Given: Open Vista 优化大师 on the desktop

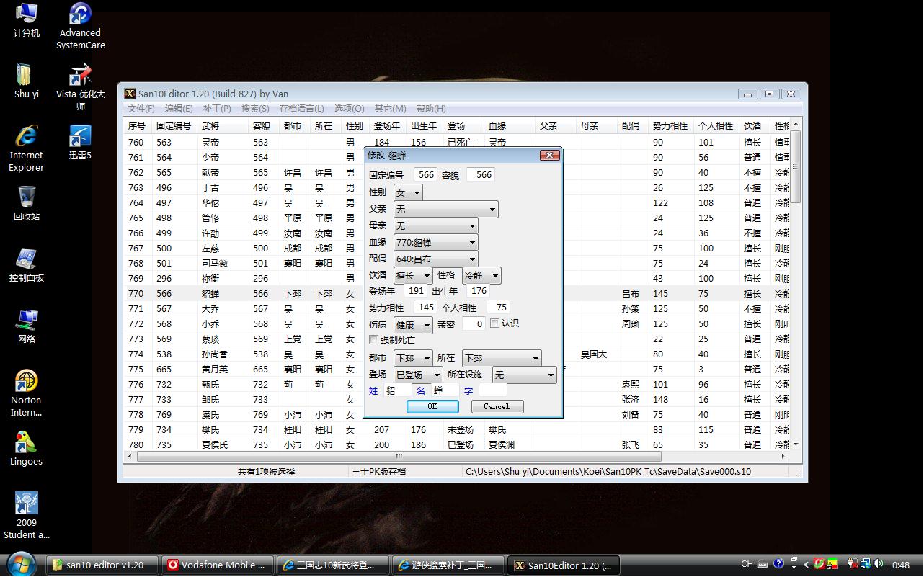Looking at the screenshot, I should [x=79, y=79].
